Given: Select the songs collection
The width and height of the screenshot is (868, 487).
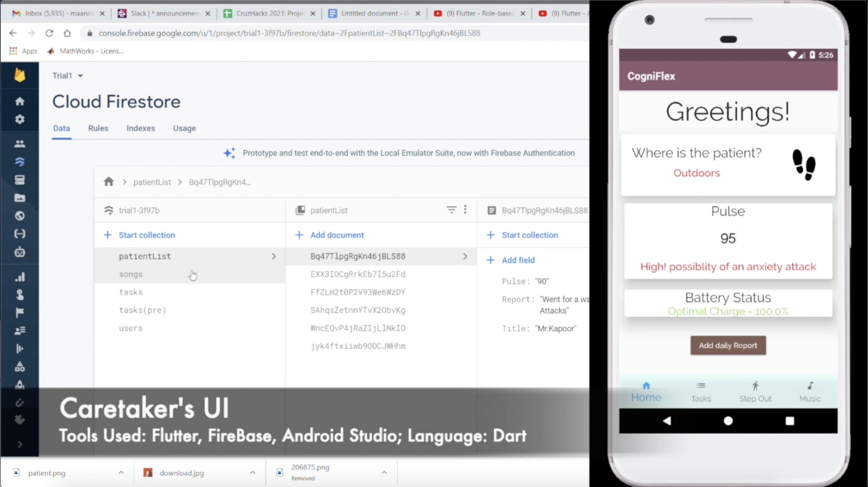Looking at the screenshot, I should (131, 274).
